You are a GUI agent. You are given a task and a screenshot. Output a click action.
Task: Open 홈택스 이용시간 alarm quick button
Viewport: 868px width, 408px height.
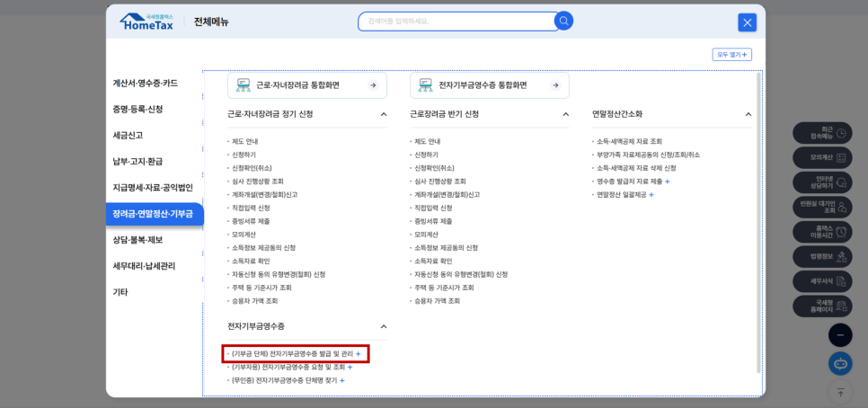pos(822,232)
